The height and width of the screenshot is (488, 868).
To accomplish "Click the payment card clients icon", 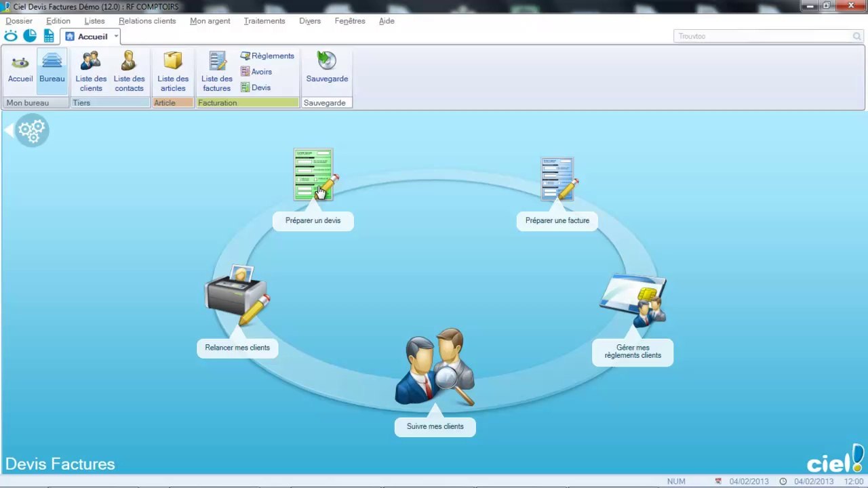I will pos(633,300).
